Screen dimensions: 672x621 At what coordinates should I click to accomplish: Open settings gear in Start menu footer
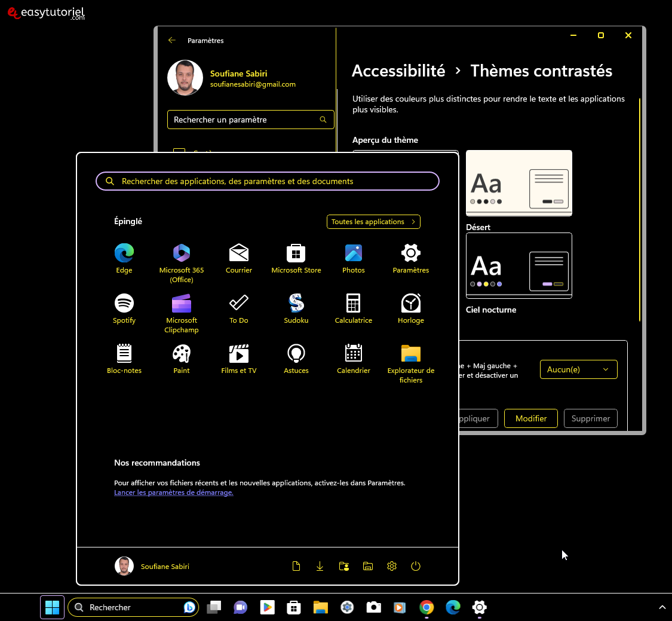click(x=392, y=566)
